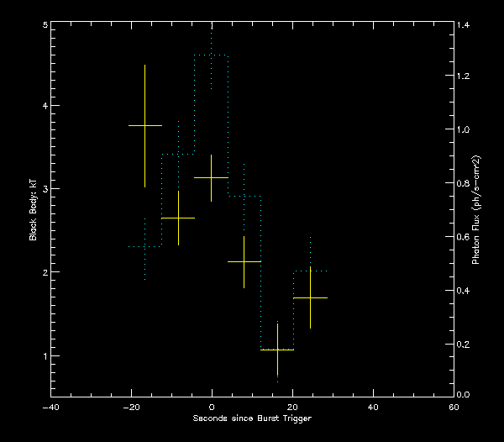This screenshot has height=442, width=504.
Task: Click the yellow data cross near 8 seconds
Action: point(244,262)
